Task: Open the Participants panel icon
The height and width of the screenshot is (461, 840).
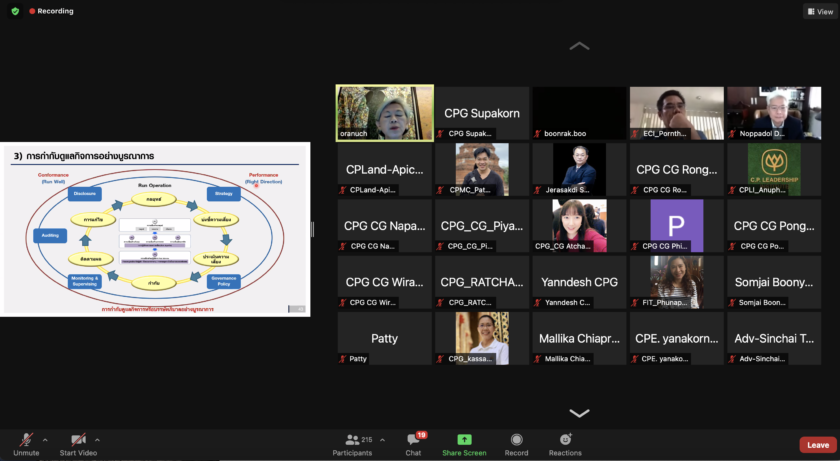Action: click(x=351, y=440)
